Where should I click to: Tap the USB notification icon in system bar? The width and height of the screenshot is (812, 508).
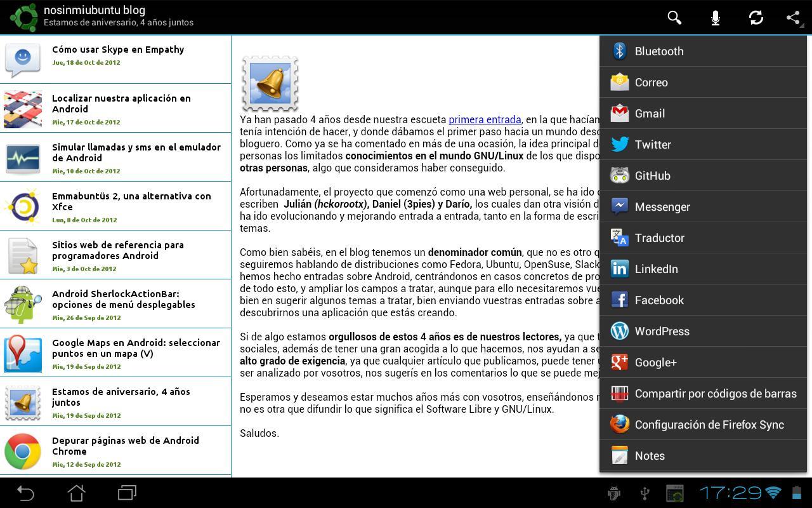click(645, 493)
